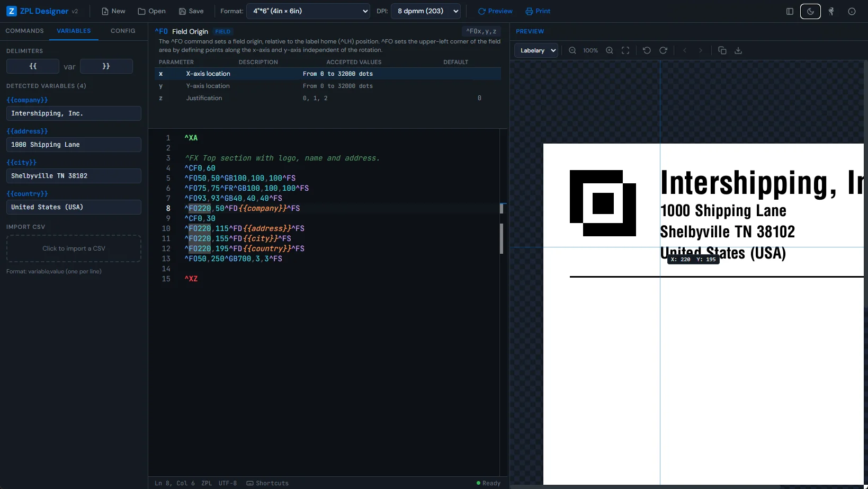Screen dimensions: 868x489
Task: Click the Print button
Action: point(538,11)
